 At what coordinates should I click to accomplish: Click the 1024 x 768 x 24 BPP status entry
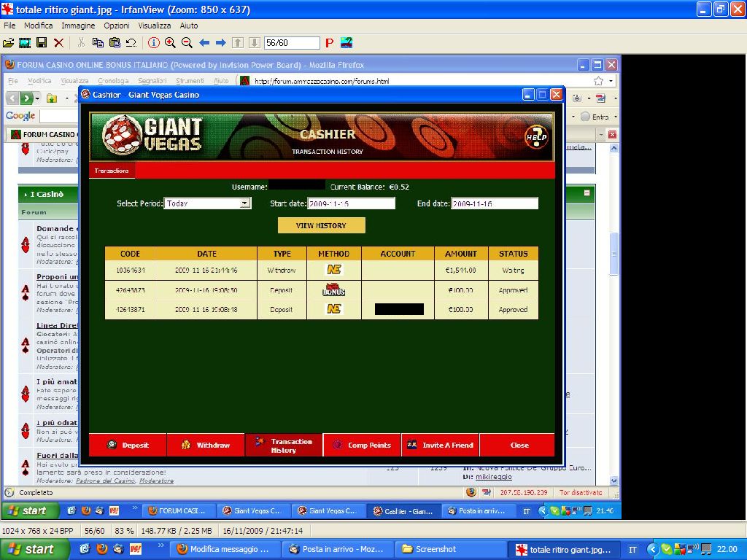click(38, 531)
